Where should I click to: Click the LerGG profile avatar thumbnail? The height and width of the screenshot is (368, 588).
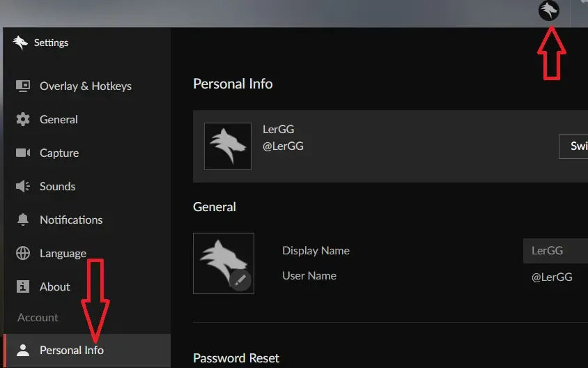click(x=228, y=146)
